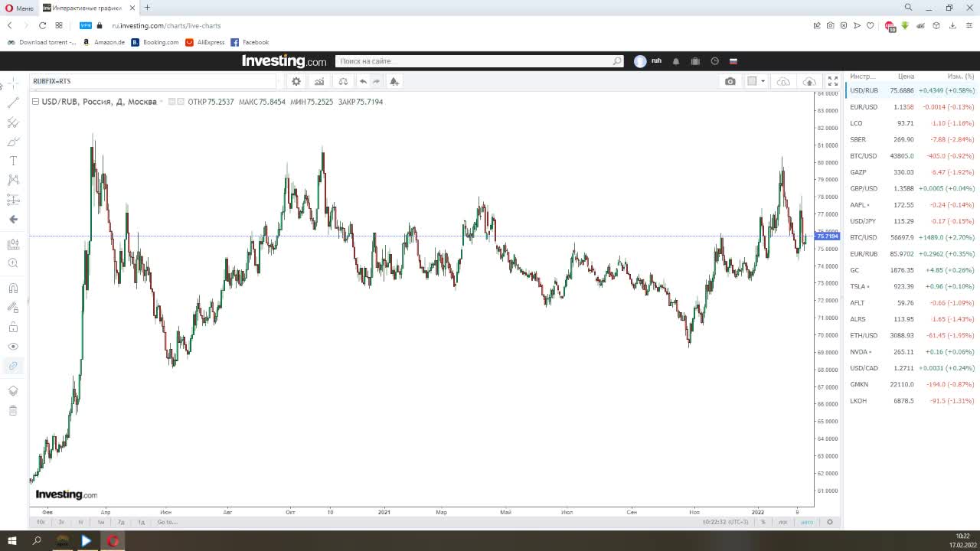Select SBER row in watchlist
Viewport: 980px width, 551px height.
pos(912,139)
